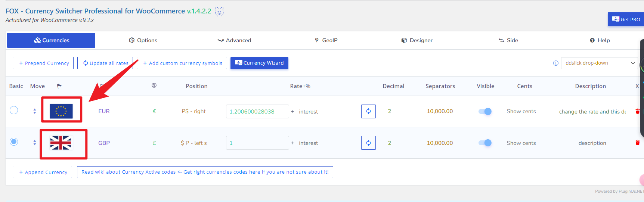The height and width of the screenshot is (202, 644).
Task: Click the currency symbol column header icon
Action: pos(154,86)
